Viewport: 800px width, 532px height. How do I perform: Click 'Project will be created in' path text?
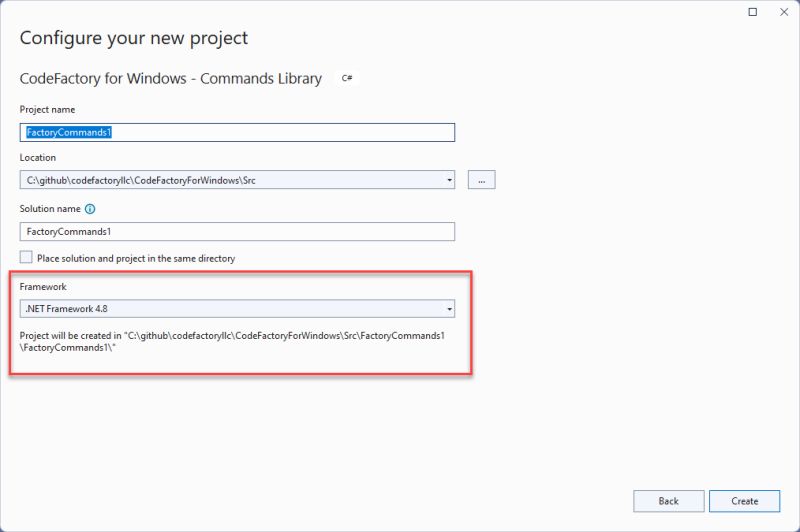point(232,342)
